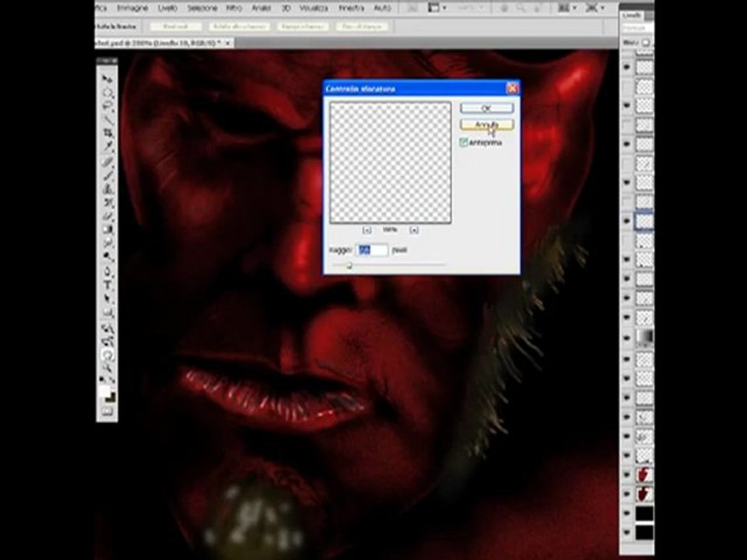
Task: Toggle Quick Mask mode button
Action: (107, 411)
